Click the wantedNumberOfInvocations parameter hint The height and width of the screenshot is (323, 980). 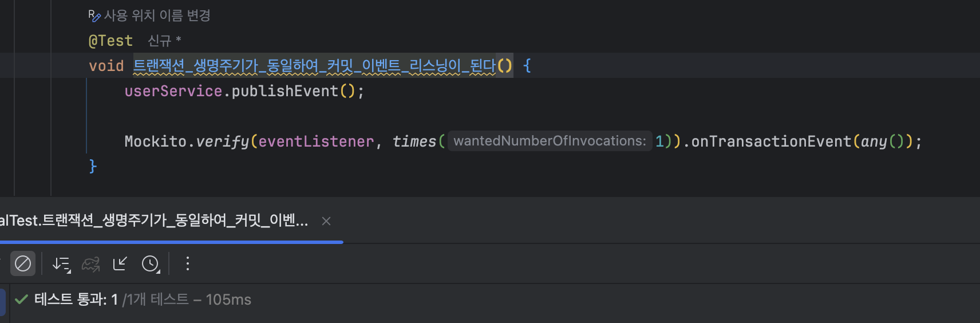pos(550,141)
